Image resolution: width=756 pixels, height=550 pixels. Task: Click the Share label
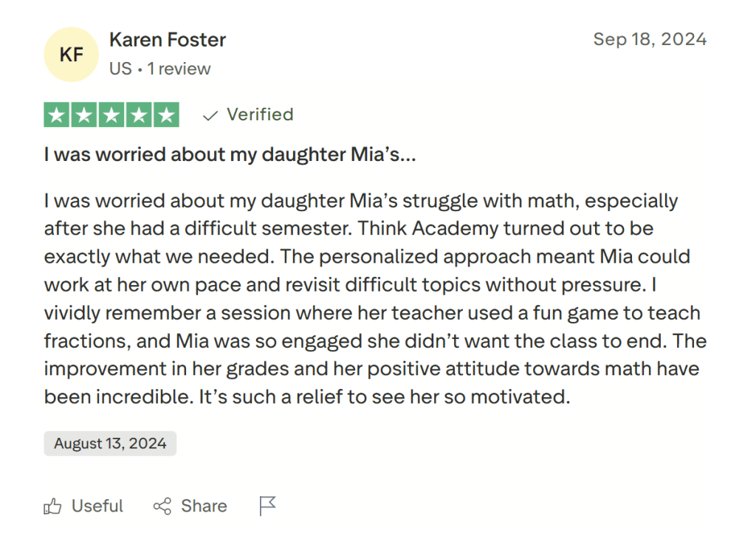(x=204, y=506)
